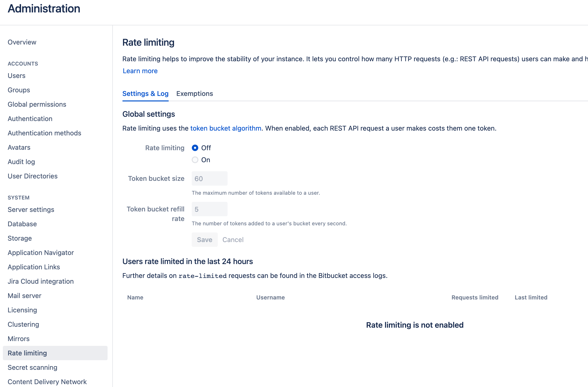
Task: Select the Off rate limiting radio button
Action: (195, 148)
